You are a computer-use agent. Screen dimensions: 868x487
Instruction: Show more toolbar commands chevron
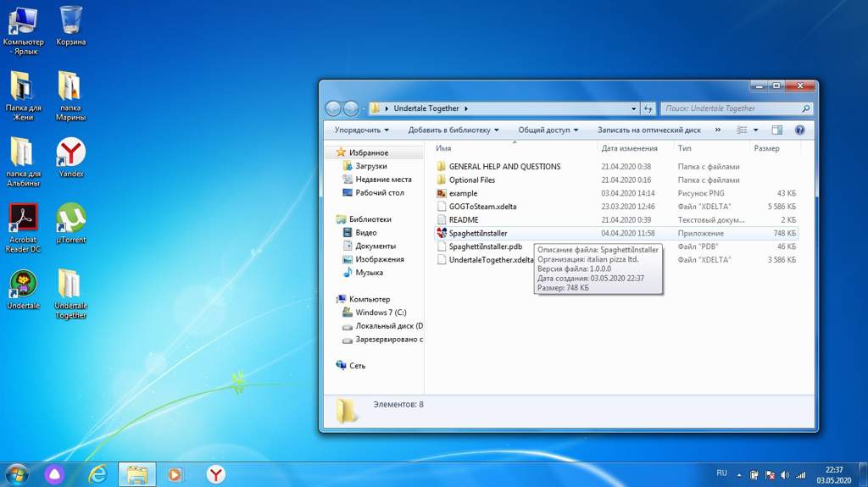[x=718, y=130]
